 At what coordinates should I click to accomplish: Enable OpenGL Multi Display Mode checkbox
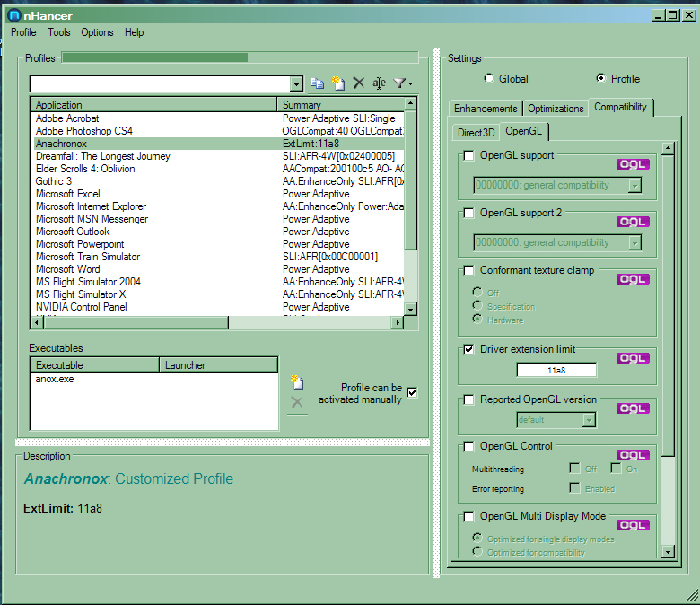[x=468, y=517]
